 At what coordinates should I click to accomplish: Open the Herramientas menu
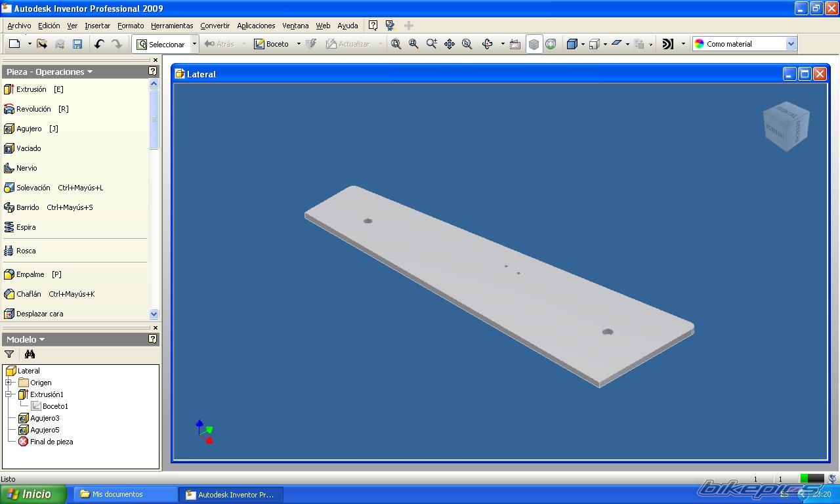pyautogui.click(x=172, y=26)
